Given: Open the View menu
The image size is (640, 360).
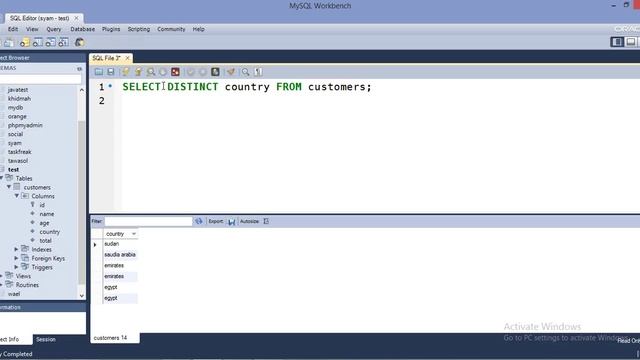Looking at the screenshot, I should tap(32, 29).
